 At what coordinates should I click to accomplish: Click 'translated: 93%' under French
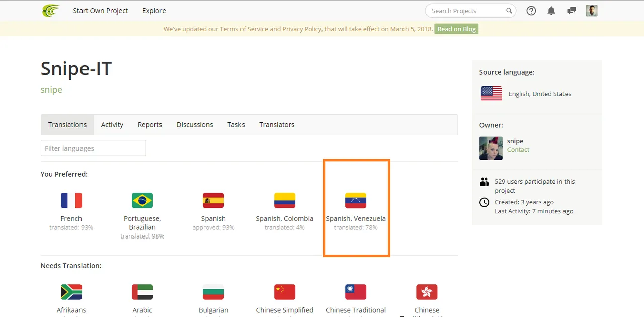point(71,228)
